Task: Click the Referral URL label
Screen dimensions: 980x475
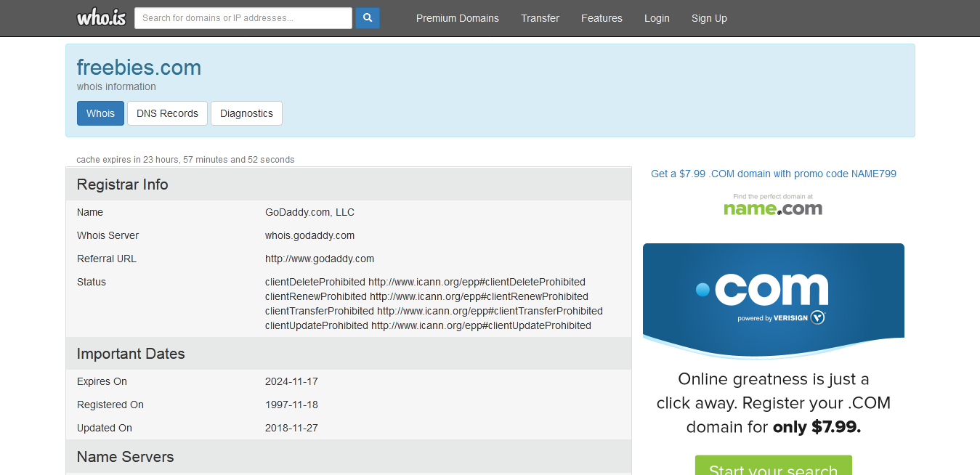Action: (x=107, y=259)
